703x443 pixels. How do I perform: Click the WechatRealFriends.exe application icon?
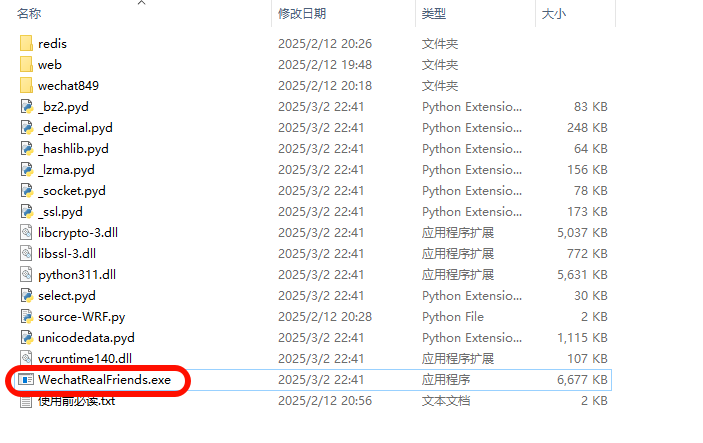click(x=26, y=380)
